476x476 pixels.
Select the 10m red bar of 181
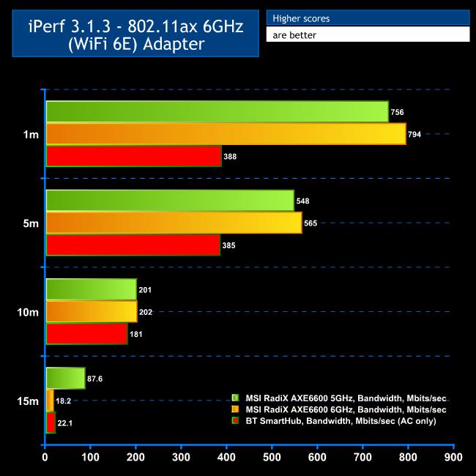[x=87, y=334]
